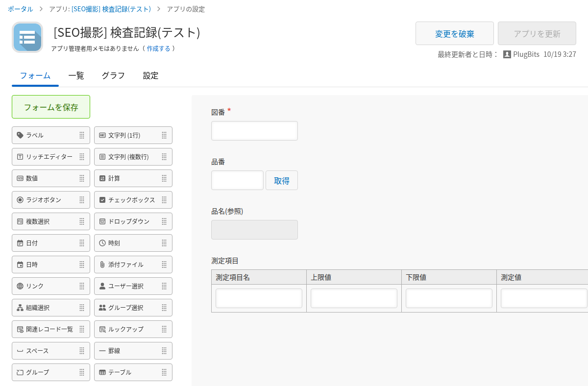Click the 図番 input field
The height and width of the screenshot is (386, 588).
254,131
